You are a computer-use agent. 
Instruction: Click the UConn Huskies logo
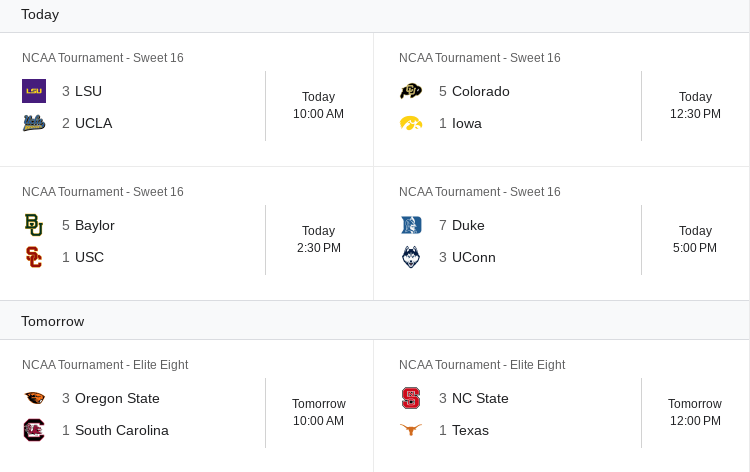click(411, 257)
